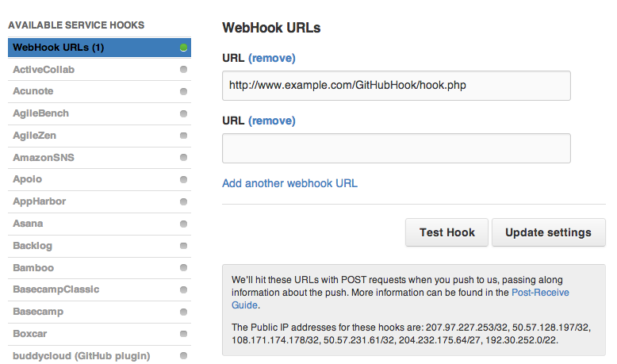This screenshot has width=617, height=364.
Task: Click the gray status dot beside AppHarbor
Action: [x=184, y=202]
